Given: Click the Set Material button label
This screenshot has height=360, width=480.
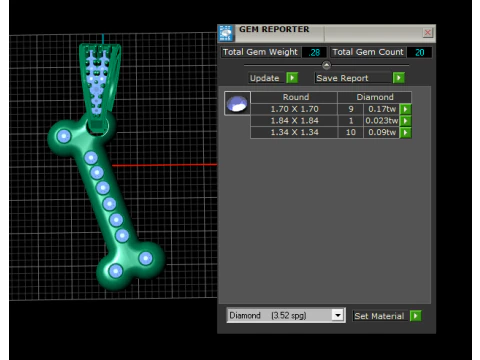Looking at the screenshot, I should tap(379, 316).
